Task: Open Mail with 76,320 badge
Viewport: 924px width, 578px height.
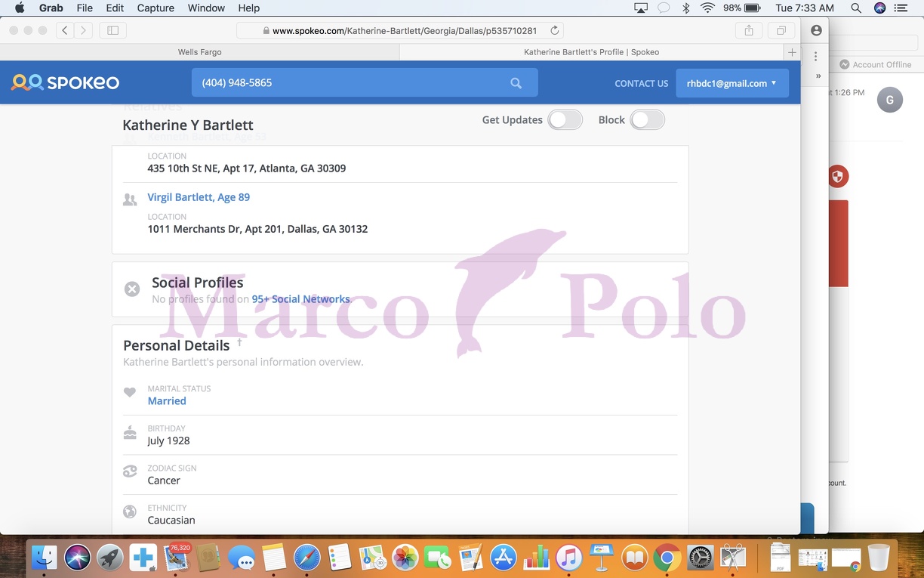Action: click(176, 558)
